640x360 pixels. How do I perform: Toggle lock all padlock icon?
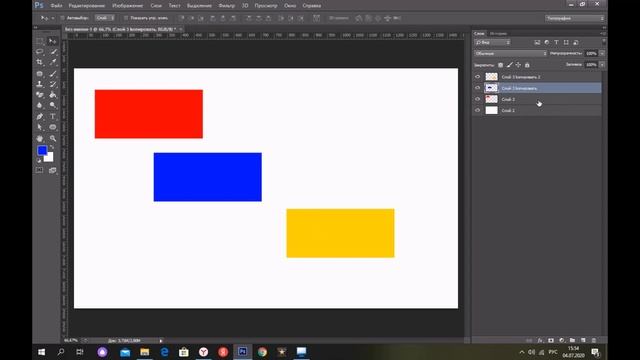(527, 65)
